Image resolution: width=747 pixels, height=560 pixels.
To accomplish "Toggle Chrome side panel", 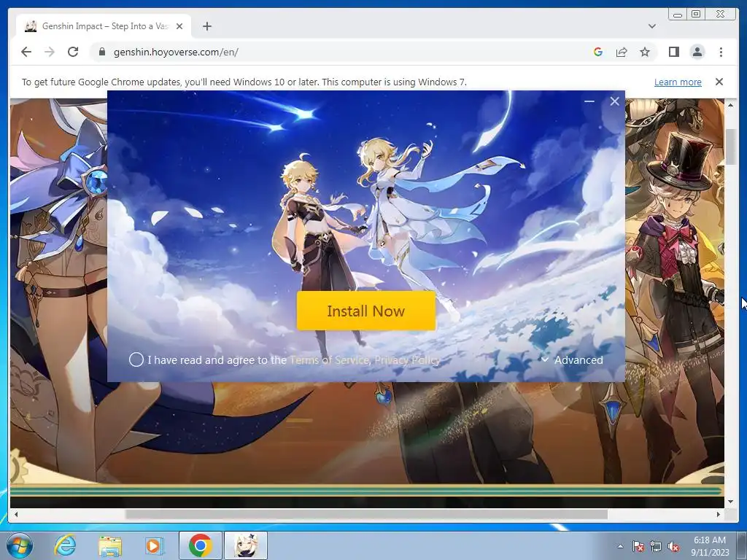I will click(673, 52).
